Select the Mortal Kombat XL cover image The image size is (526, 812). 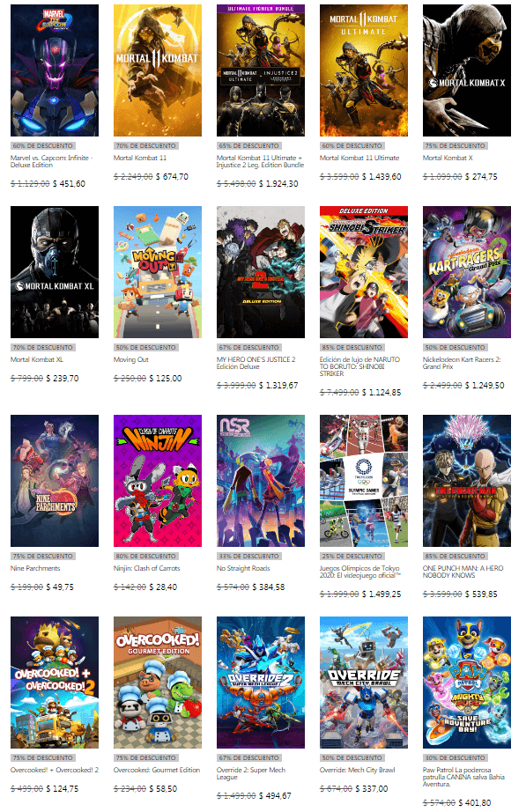tap(55, 272)
